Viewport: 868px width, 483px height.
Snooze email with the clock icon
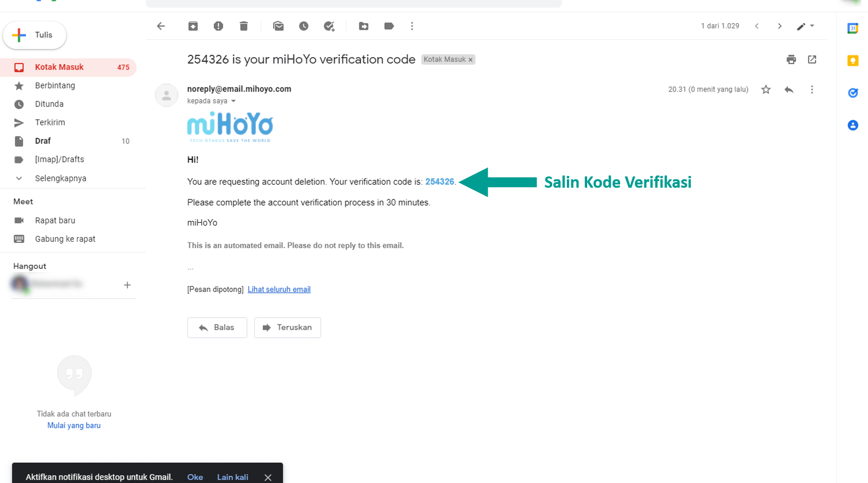tap(303, 26)
